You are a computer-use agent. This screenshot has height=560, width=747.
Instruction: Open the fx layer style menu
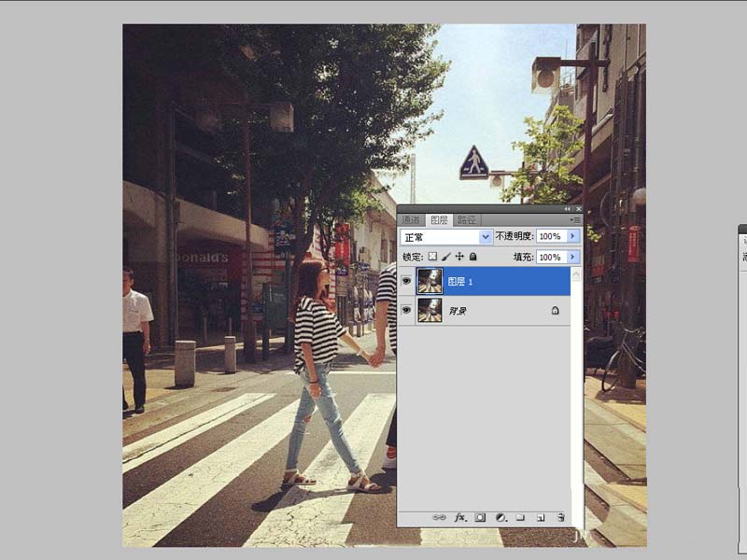point(460,518)
